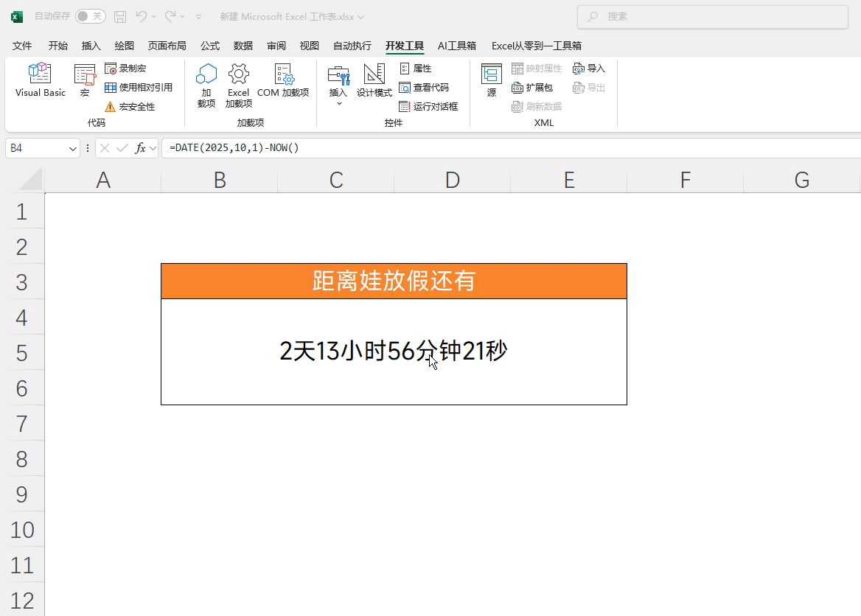Select the 开发工具 tab

(404, 46)
